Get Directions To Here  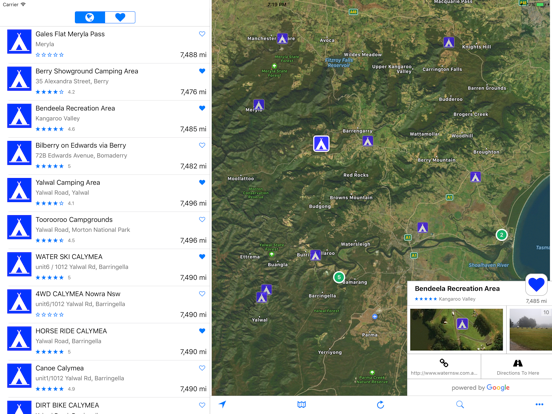click(518, 366)
